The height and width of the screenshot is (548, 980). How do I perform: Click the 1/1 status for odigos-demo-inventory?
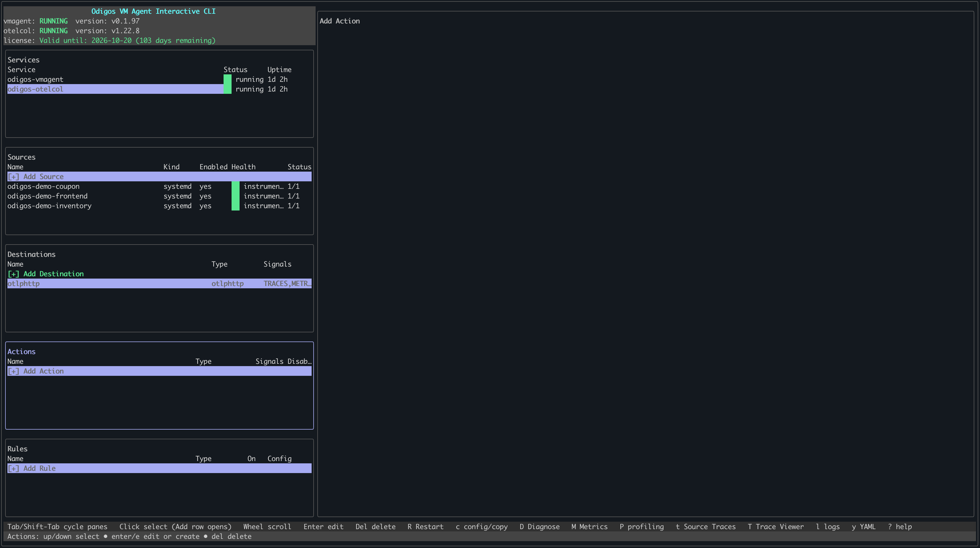point(293,206)
